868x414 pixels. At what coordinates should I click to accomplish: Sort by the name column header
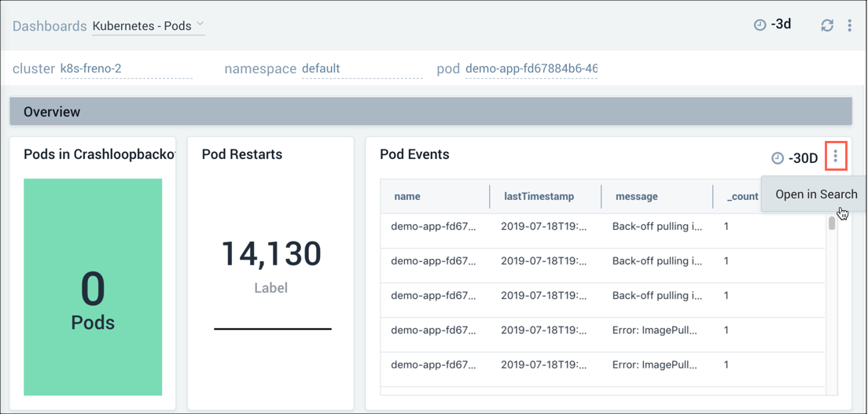(407, 196)
